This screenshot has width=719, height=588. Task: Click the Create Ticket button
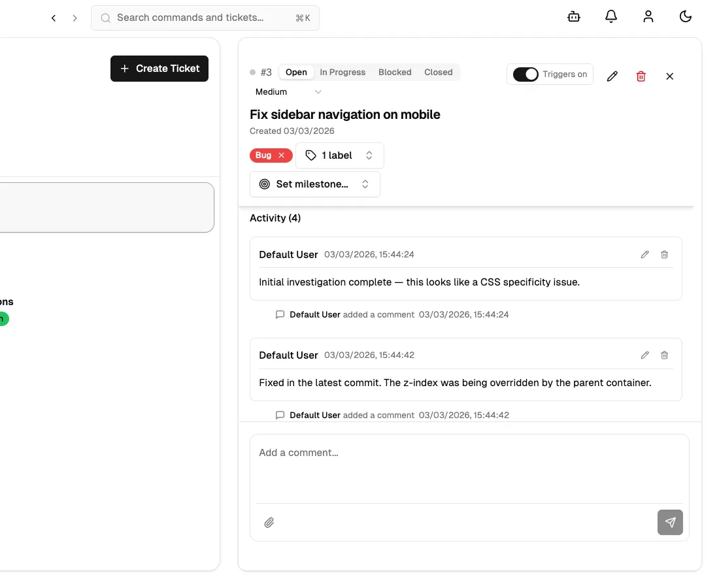(x=159, y=68)
